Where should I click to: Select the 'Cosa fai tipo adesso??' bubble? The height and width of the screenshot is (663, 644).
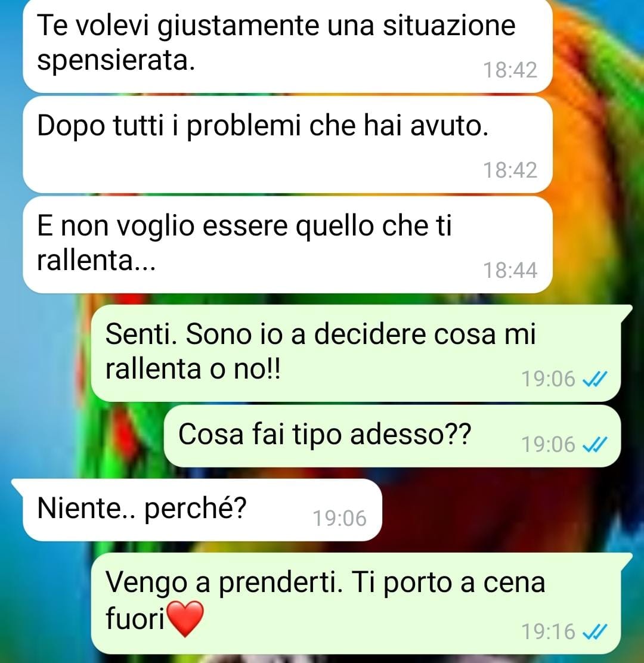pyautogui.click(x=392, y=436)
